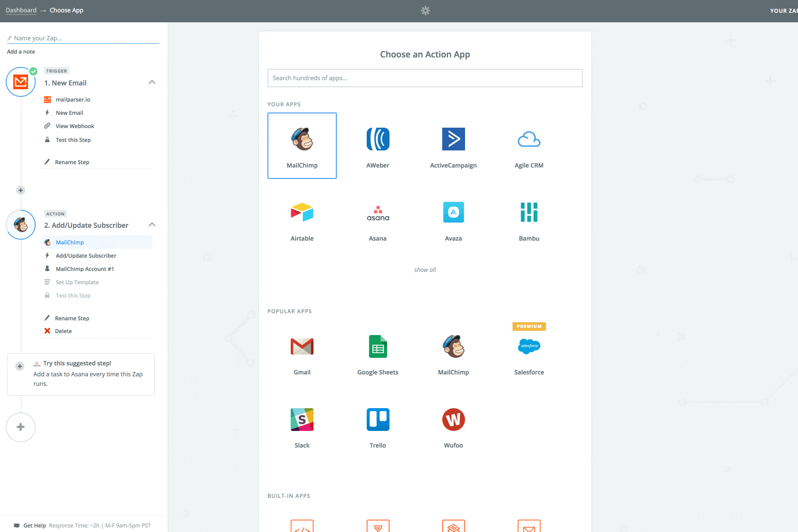Click Add a note link
The image size is (798, 532).
[21, 52]
